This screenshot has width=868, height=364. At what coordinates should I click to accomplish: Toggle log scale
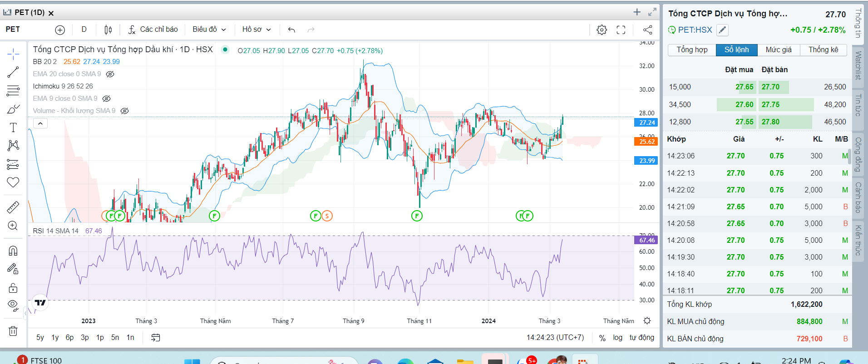(618, 338)
